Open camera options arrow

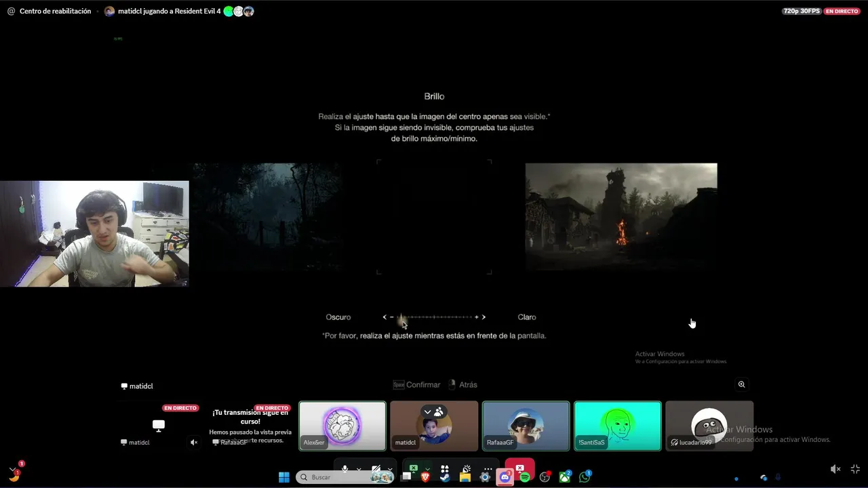tap(390, 469)
